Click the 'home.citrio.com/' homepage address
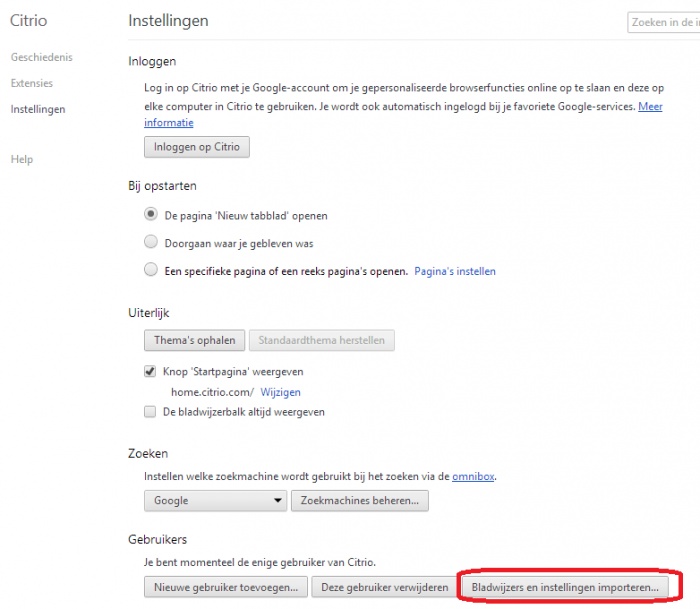 tap(212, 392)
